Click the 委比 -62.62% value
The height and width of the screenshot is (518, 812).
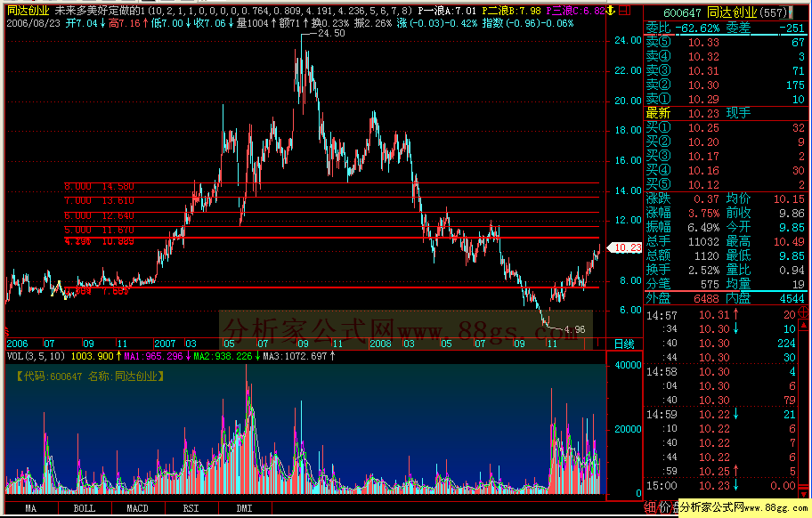click(697, 28)
